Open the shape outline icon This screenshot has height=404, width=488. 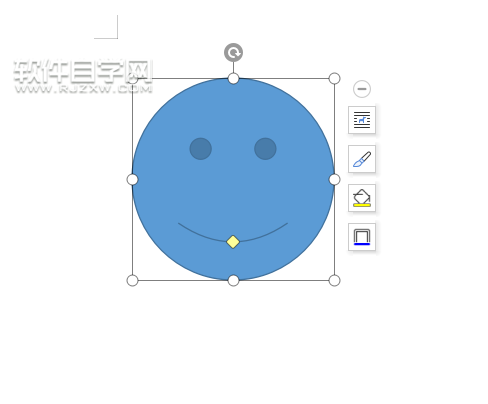(362, 237)
